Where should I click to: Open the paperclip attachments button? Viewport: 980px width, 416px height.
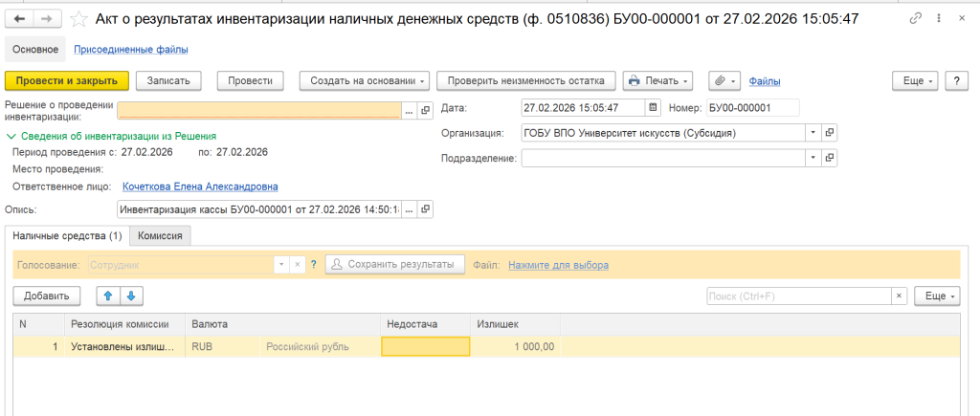[724, 81]
